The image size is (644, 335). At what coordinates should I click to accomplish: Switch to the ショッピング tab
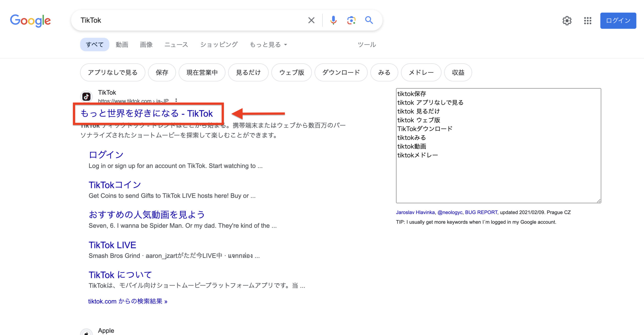tap(219, 44)
